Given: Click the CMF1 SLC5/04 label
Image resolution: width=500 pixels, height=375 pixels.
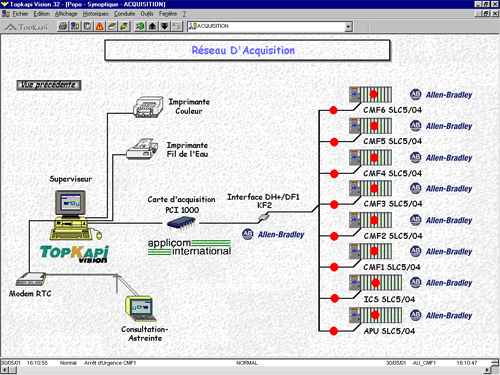Looking at the screenshot, I should tap(392, 267).
